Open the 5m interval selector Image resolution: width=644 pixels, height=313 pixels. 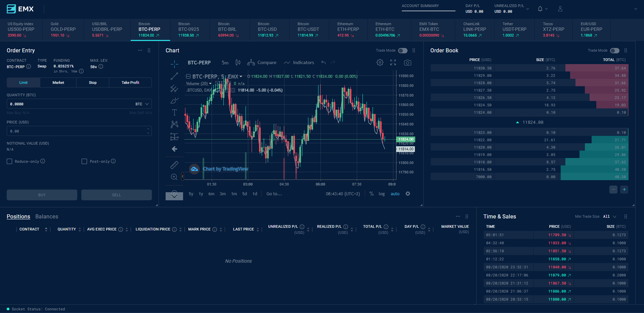225,62
